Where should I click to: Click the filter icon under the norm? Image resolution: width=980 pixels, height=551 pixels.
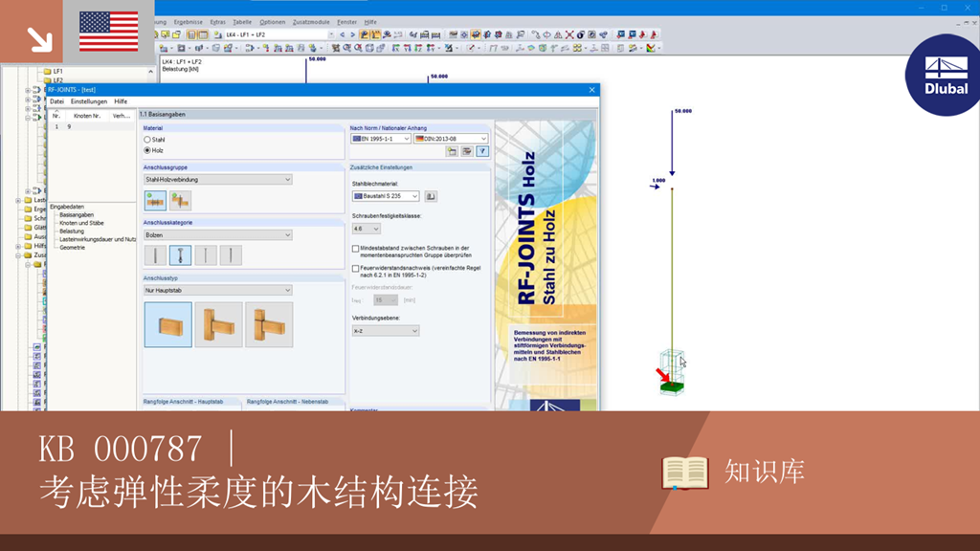pyautogui.click(x=482, y=151)
